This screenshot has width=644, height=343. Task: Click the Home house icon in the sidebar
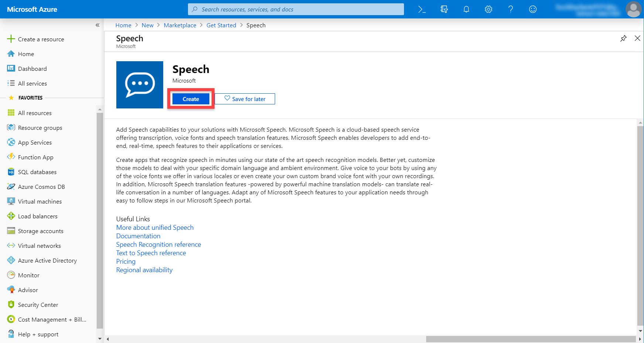[x=11, y=54]
